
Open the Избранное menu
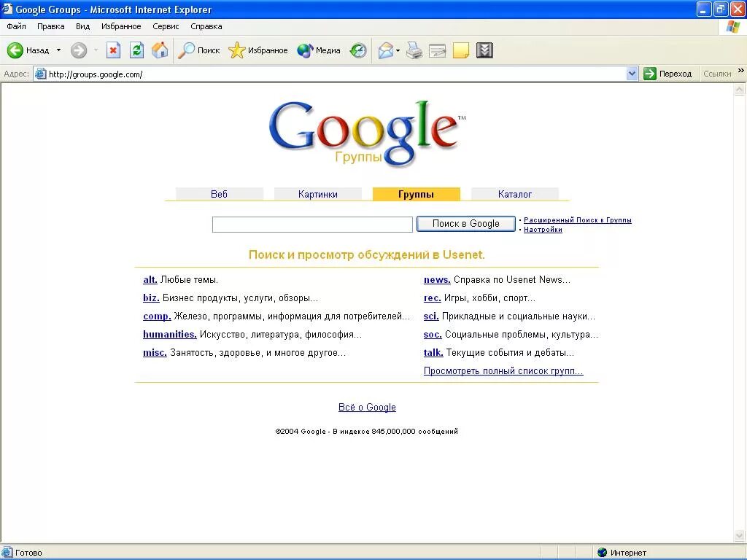[121, 26]
